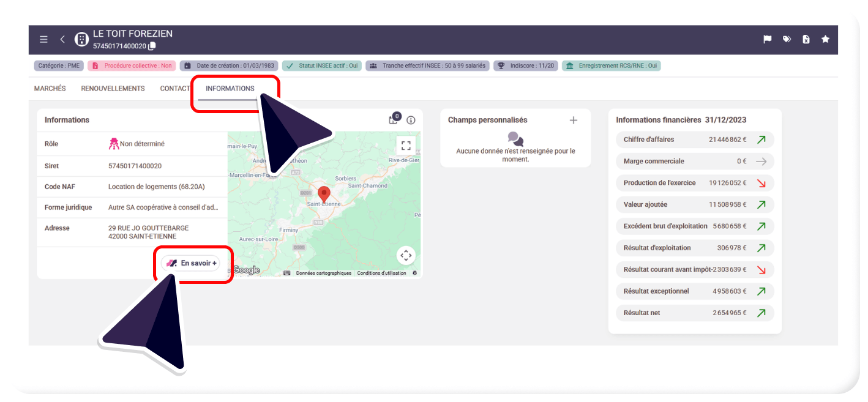868x402 pixels.
Task: Click the map pan control
Action: tap(406, 255)
